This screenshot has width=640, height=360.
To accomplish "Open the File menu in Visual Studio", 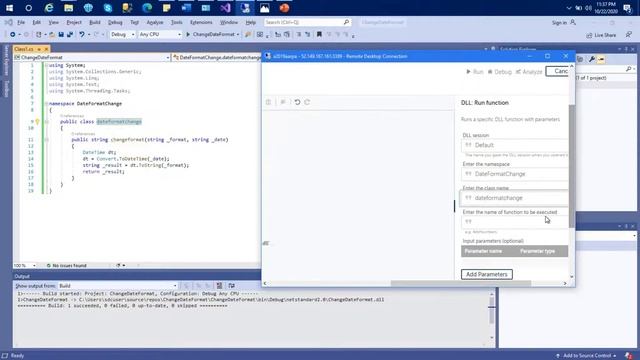I will [x=21, y=22].
